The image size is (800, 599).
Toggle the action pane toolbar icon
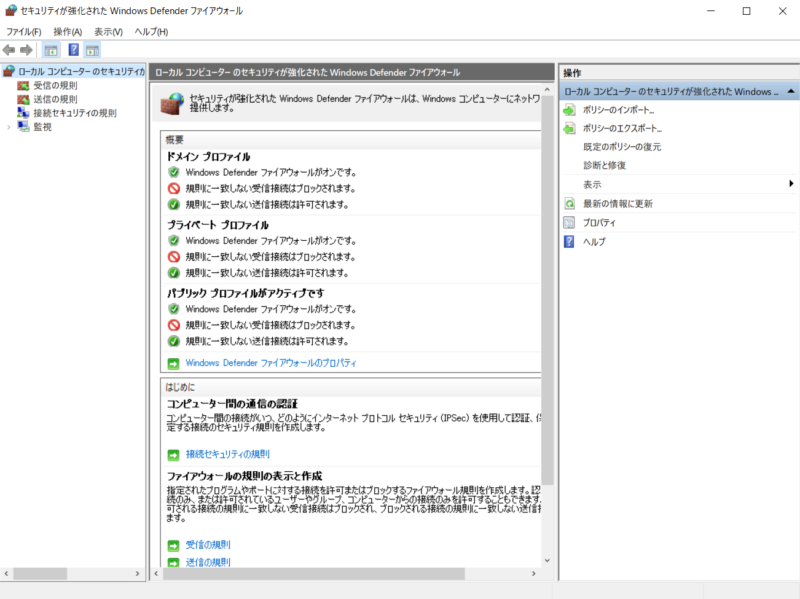92,50
